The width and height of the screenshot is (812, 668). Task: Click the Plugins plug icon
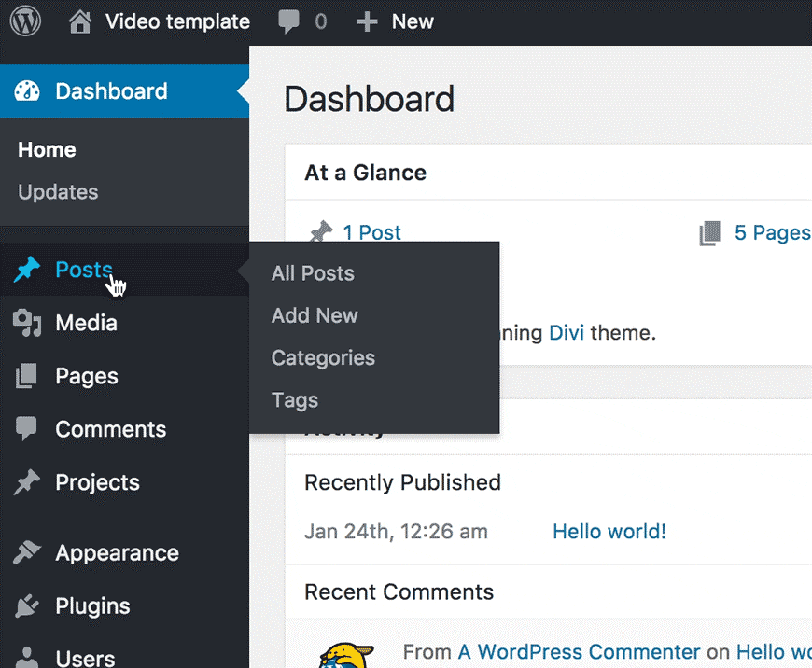pyautogui.click(x=27, y=605)
